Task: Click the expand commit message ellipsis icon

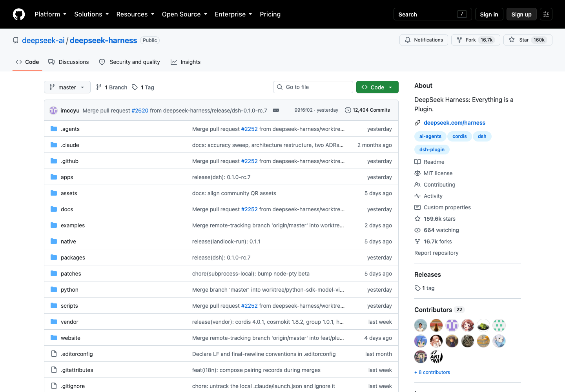Action: (x=276, y=110)
